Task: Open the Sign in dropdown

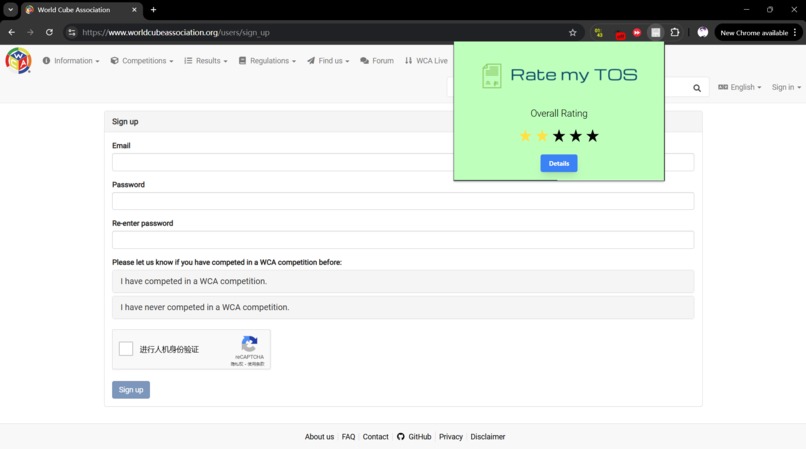Action: click(x=786, y=87)
